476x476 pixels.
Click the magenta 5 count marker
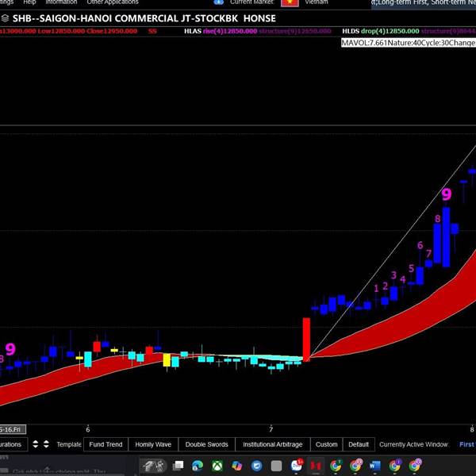[x=411, y=268]
